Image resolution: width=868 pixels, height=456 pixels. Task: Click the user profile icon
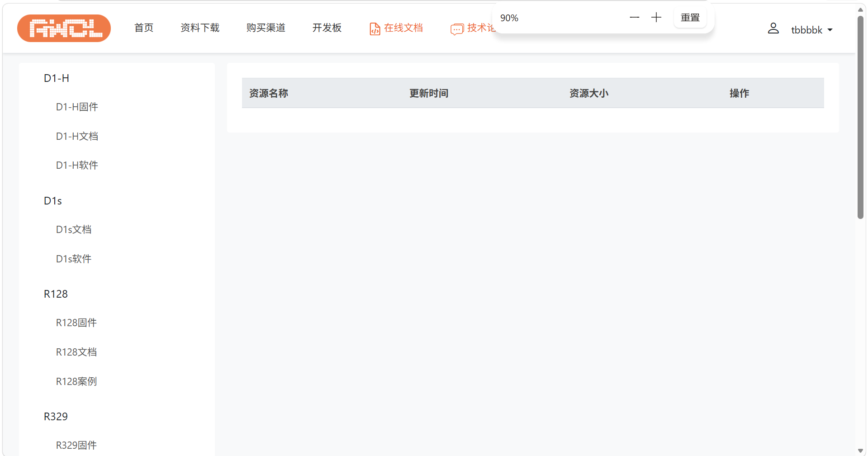[x=773, y=28]
